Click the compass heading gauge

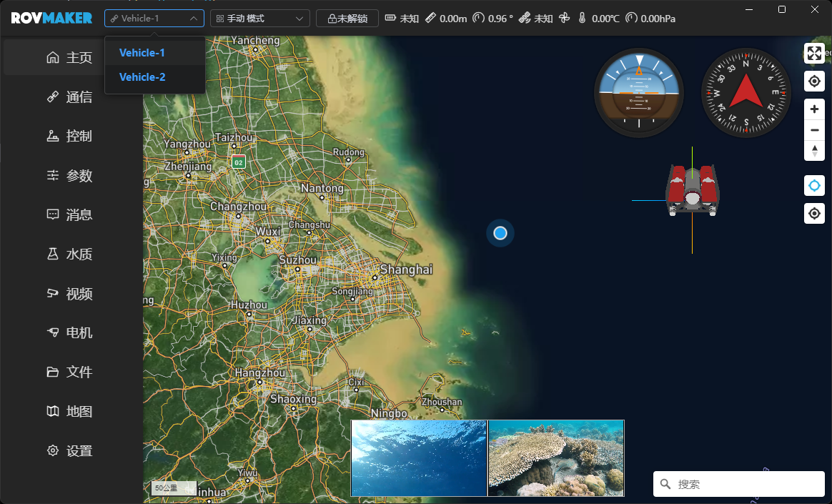point(746,93)
